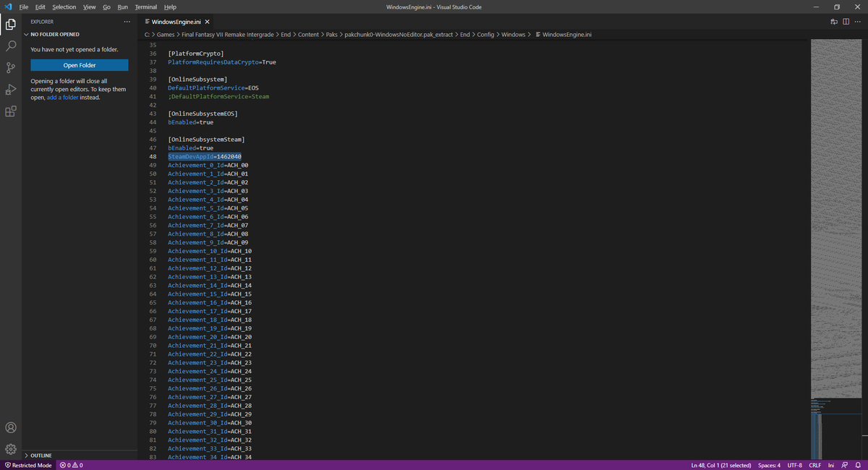Screen dimensions: 868x470
Task: Open the Source Control view icon
Action: (11, 68)
